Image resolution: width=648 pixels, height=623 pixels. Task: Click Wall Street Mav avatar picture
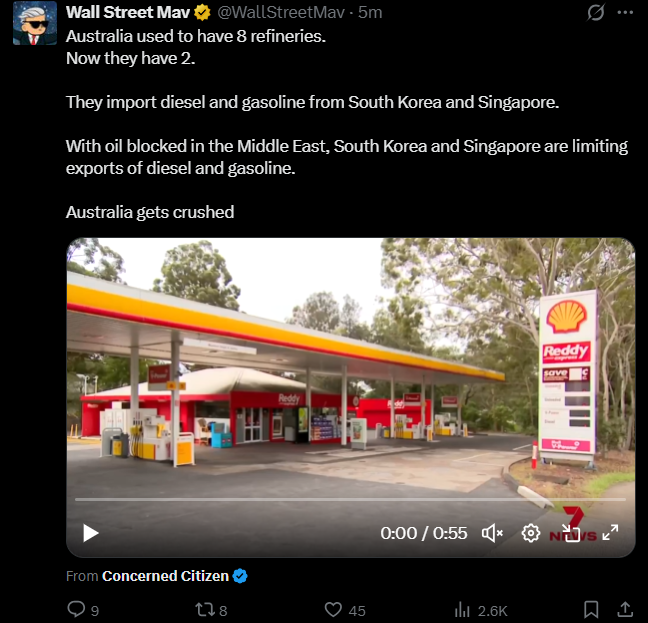(x=35, y=23)
